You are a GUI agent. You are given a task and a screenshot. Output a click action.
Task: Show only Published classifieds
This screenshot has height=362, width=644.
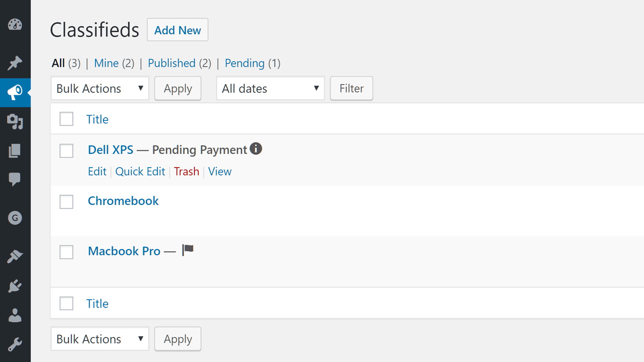[x=171, y=63]
